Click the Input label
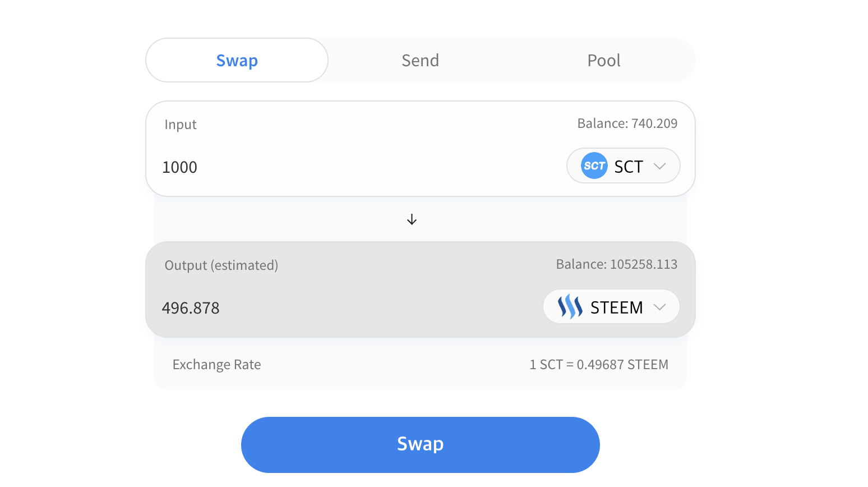The image size is (868, 487). (180, 125)
